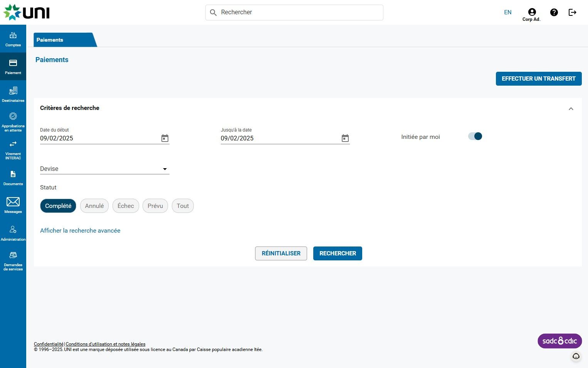Toggle the Initiée par moi switch
The height and width of the screenshot is (368, 588).
coord(475,136)
